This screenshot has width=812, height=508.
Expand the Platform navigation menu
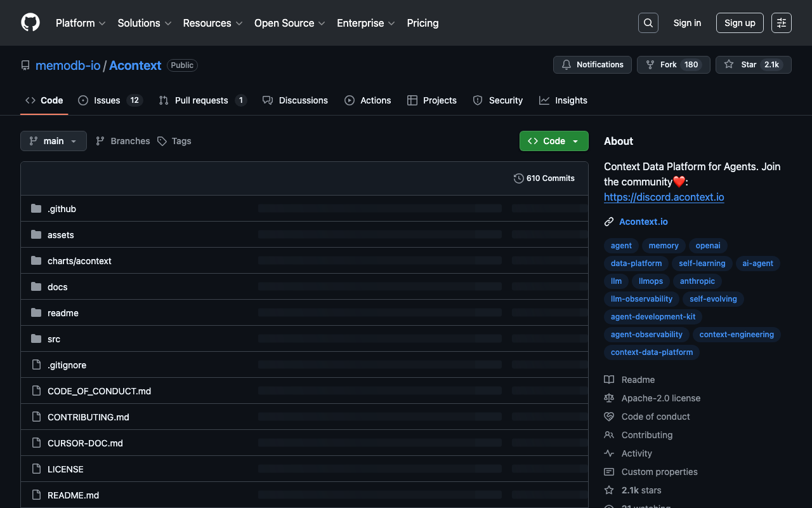(81, 23)
